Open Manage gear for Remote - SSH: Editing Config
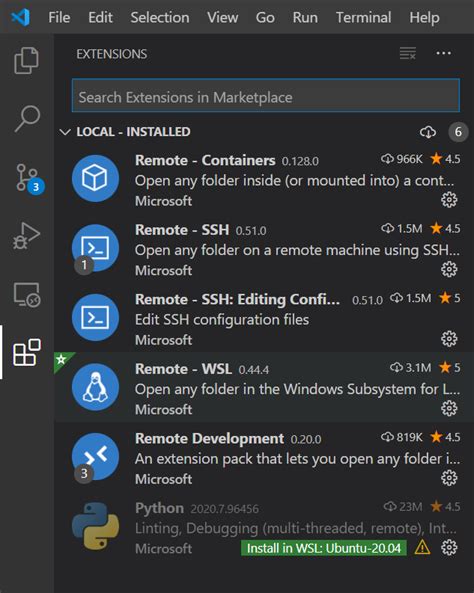The image size is (474, 593). (449, 339)
